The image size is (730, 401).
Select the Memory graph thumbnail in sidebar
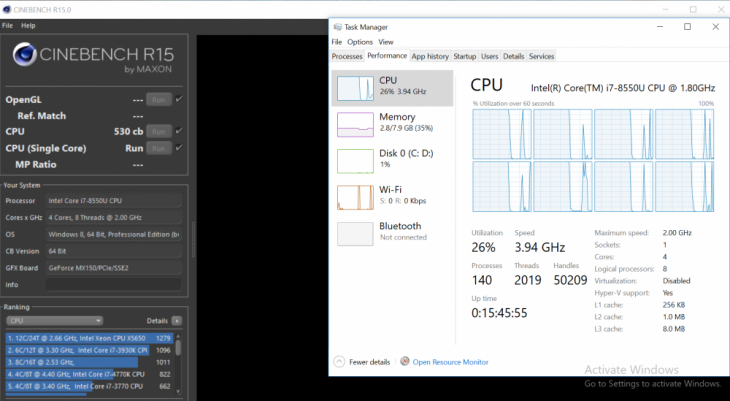(355, 124)
